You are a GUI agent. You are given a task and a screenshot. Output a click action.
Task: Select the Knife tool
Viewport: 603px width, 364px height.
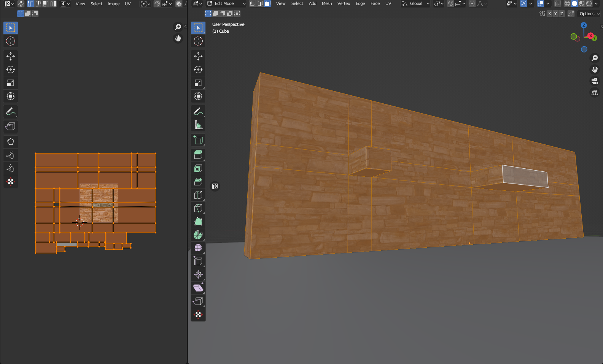pos(198,208)
